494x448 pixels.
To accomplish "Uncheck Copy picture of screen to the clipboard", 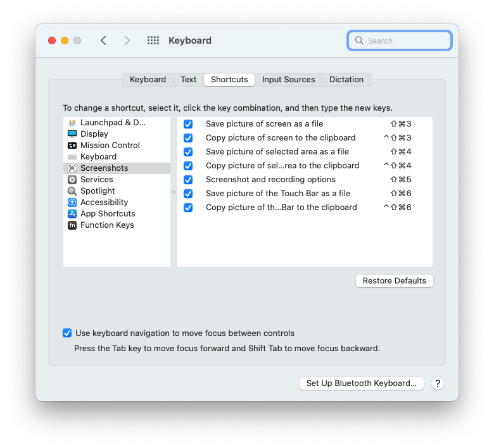I will point(188,138).
